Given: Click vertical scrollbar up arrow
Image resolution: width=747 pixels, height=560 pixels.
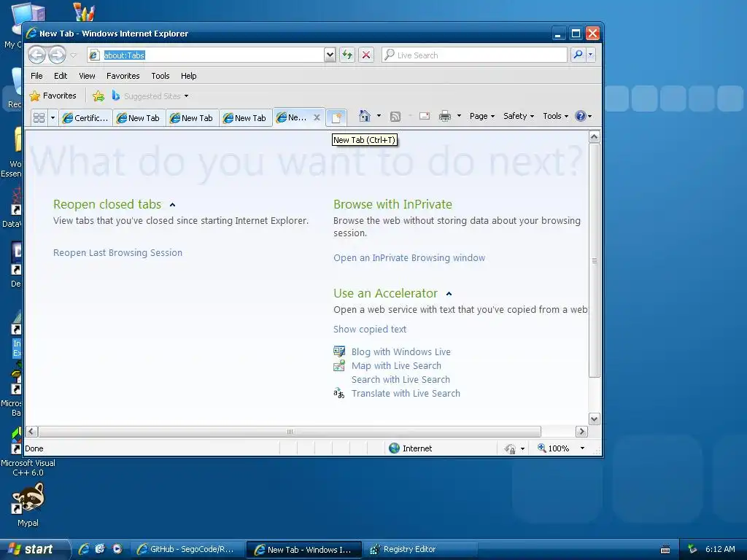Looking at the screenshot, I should 594,137.
